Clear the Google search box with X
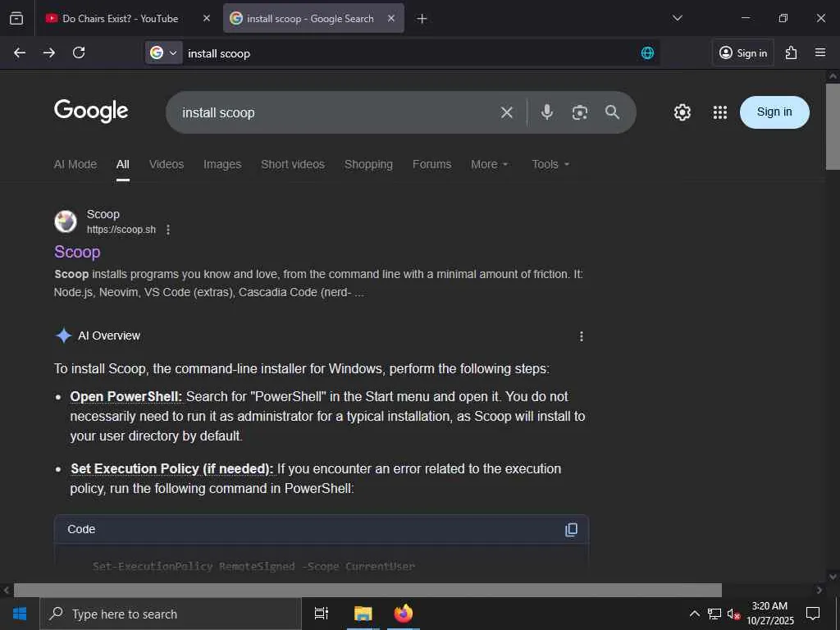Image resolution: width=840 pixels, height=630 pixels. (x=507, y=112)
